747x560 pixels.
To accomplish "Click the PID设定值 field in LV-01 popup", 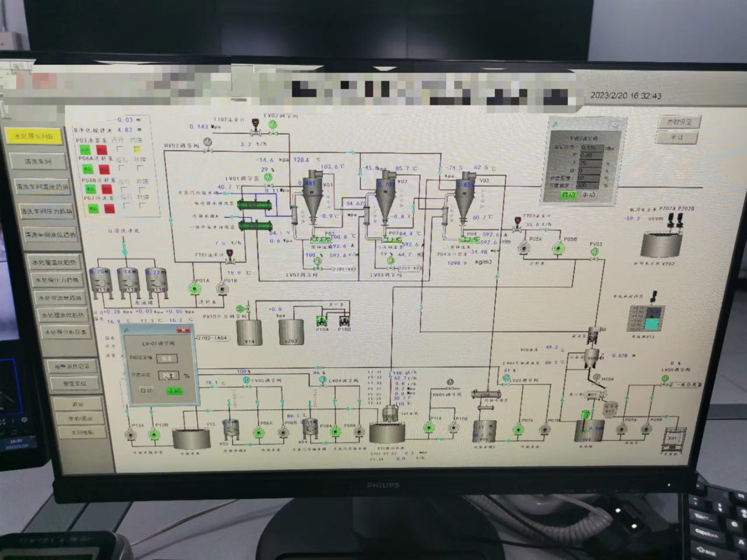I will click(x=167, y=358).
